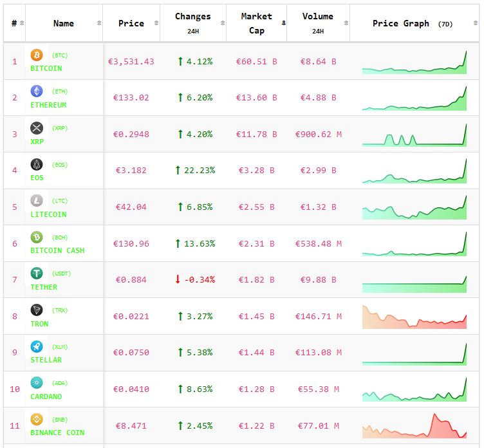Click the Tether logo icon
This screenshot has width=484, height=448.
click(x=37, y=274)
